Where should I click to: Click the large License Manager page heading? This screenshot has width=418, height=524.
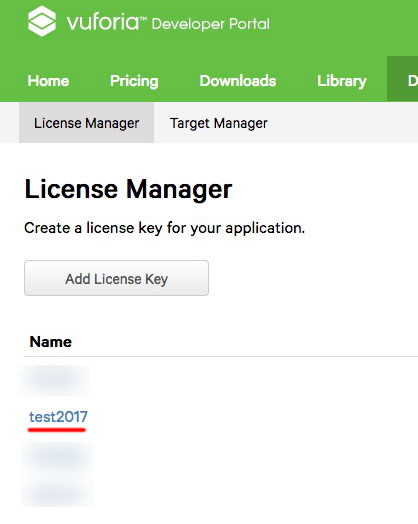point(128,189)
